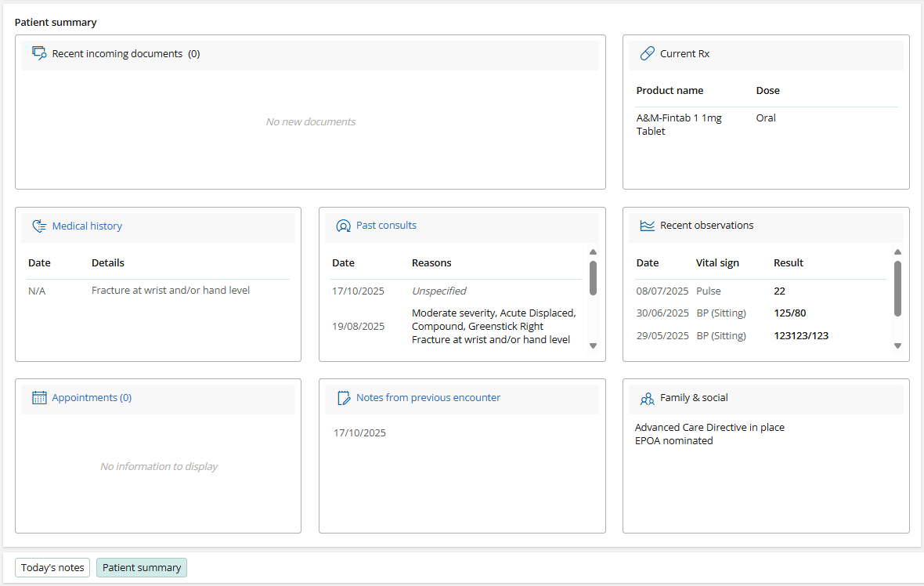Viewport: 924px width, 586px height.
Task: Switch to Today's notes tab
Action: pos(52,567)
